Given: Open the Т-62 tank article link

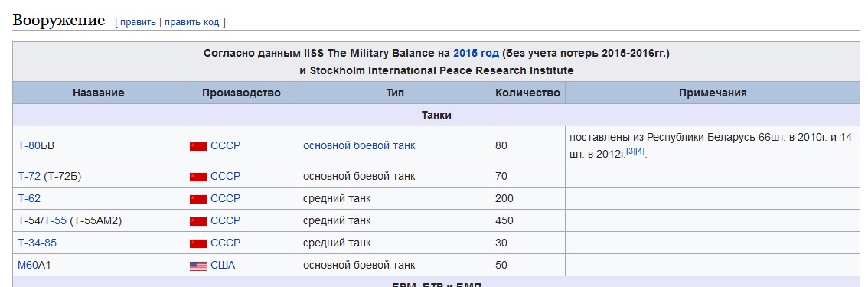Looking at the screenshot, I should [29, 198].
